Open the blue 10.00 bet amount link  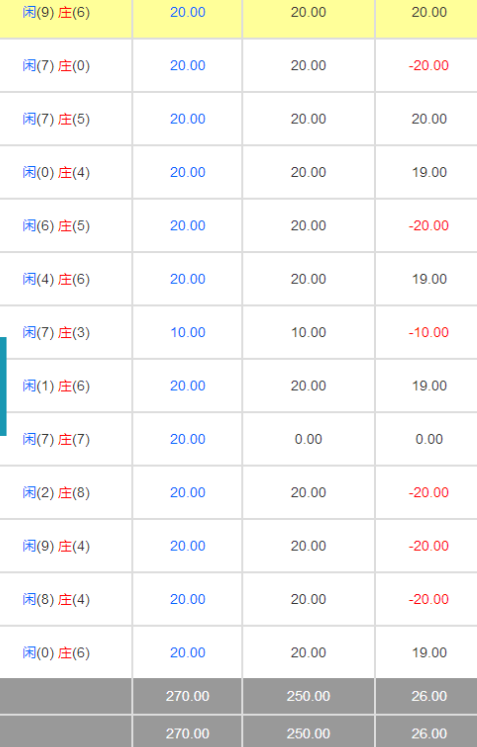pos(188,332)
